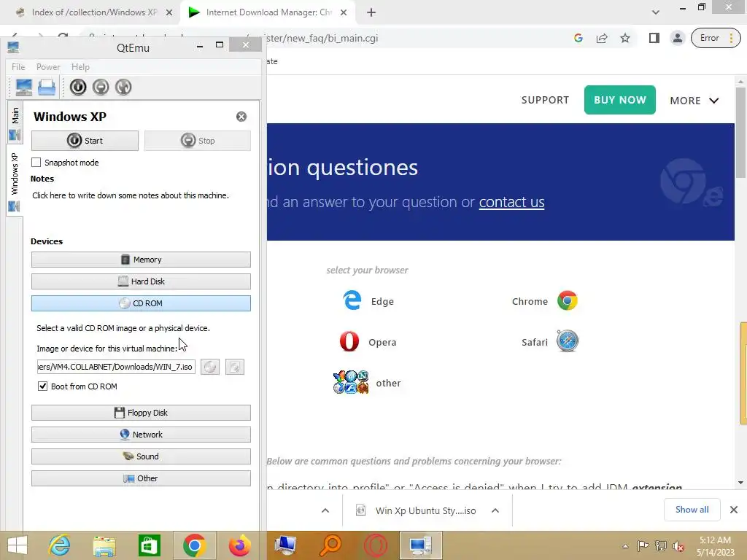Open File Explorer from the taskbar

(x=104, y=545)
